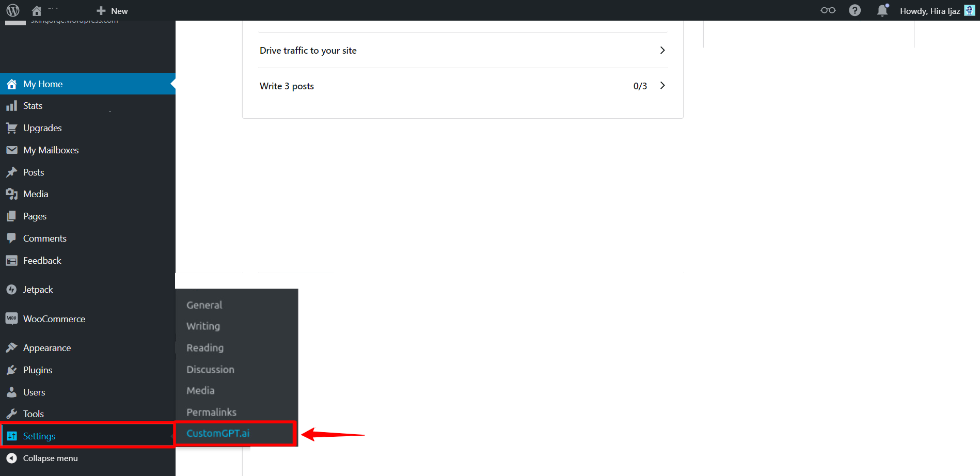
Task: Open CustomGPT.ai settings submenu item
Action: [x=218, y=433]
